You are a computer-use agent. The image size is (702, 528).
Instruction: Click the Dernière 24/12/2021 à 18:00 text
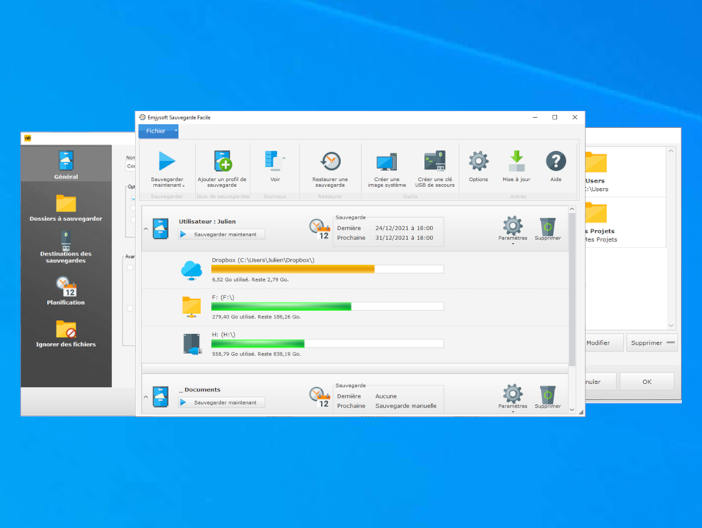pyautogui.click(x=385, y=228)
